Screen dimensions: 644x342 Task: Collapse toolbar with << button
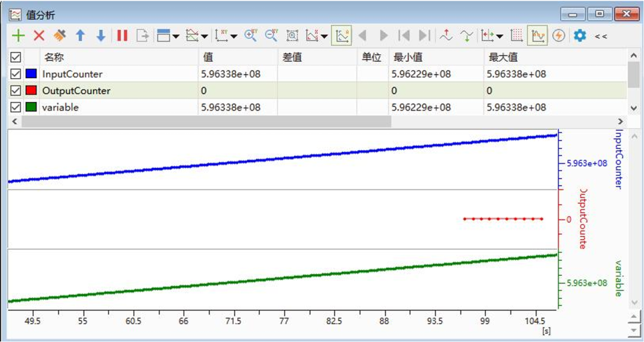coord(600,36)
